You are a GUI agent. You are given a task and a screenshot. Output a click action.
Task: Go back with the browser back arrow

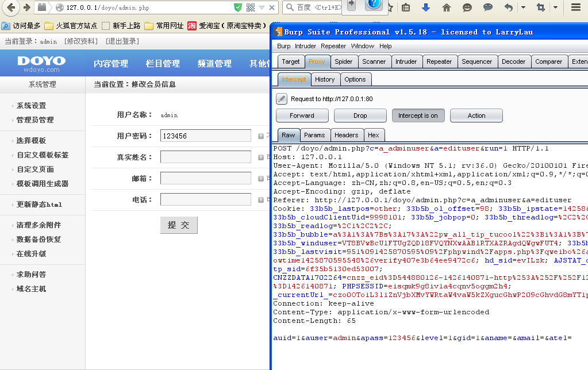click(x=11, y=7)
